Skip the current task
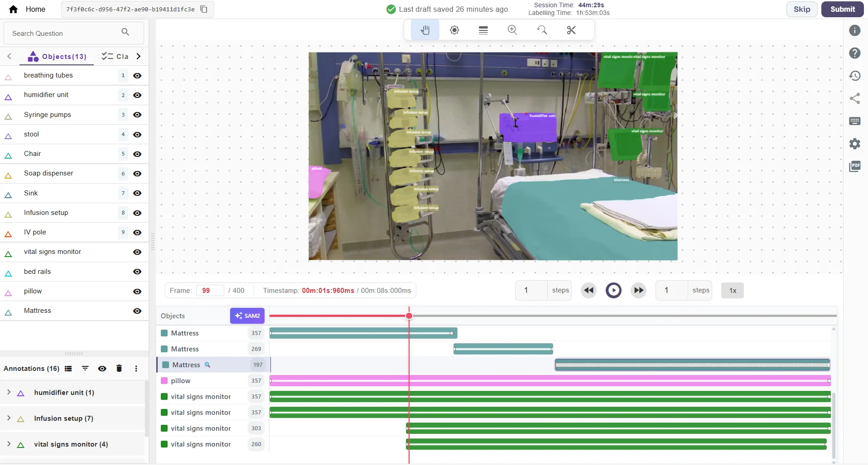 click(801, 9)
